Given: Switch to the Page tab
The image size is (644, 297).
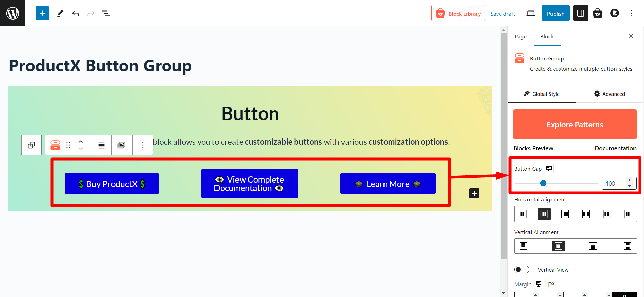Looking at the screenshot, I should (x=520, y=36).
